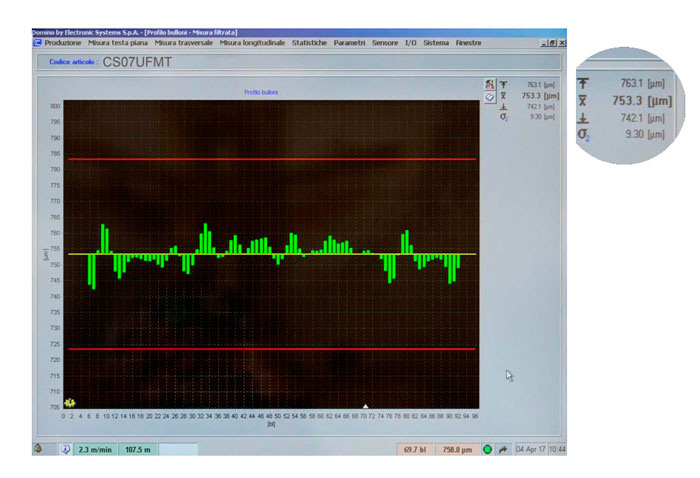Image resolution: width=700 pixels, height=478 pixels.
Task: Open the Parametri menu
Action: click(x=349, y=43)
